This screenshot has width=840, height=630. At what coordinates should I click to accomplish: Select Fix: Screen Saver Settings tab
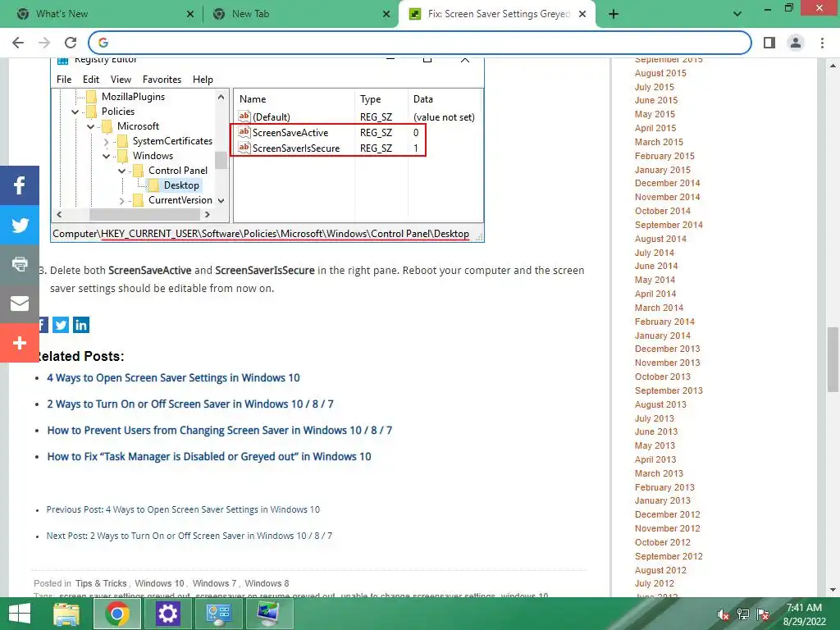[496, 15]
